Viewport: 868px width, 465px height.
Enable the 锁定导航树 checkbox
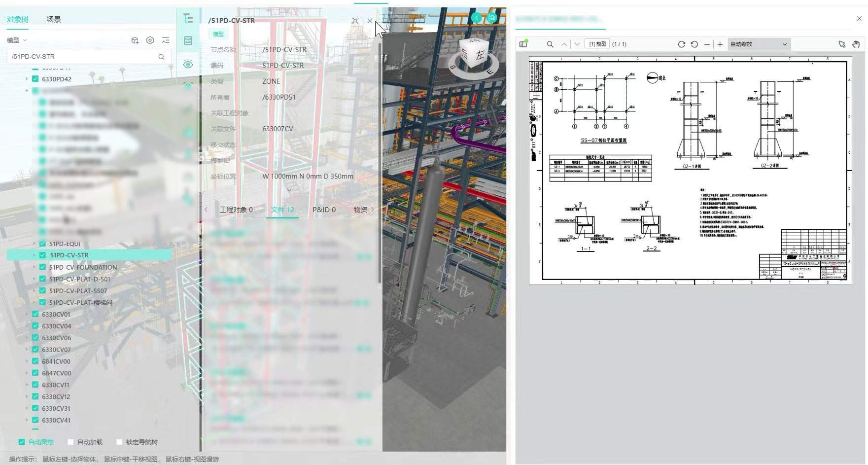(x=119, y=442)
